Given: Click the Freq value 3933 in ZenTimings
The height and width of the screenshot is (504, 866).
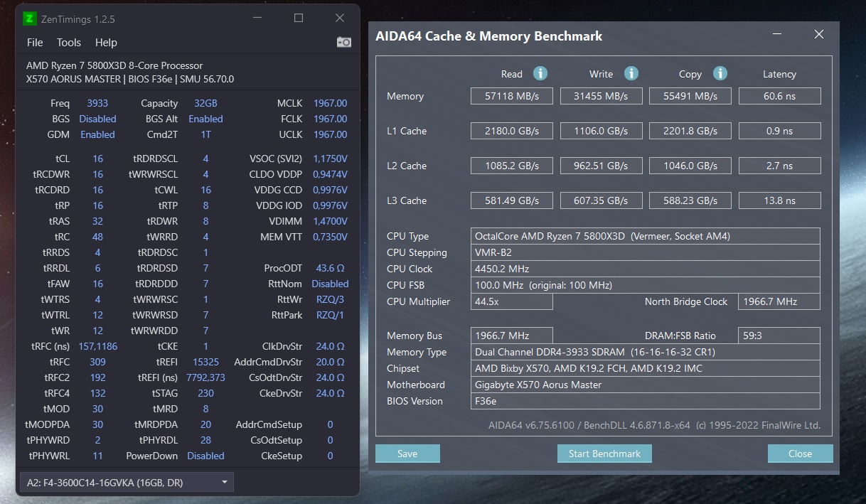Looking at the screenshot, I should 97,103.
